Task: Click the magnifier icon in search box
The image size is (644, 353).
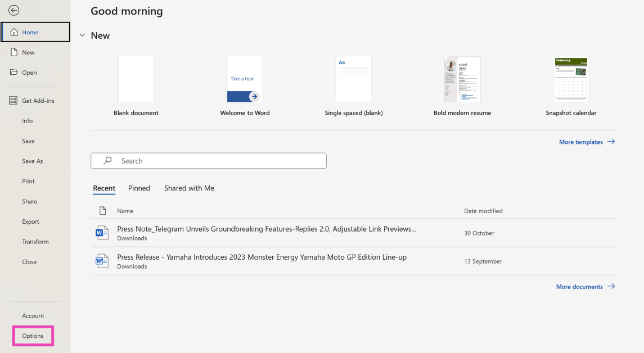Action: tap(107, 161)
